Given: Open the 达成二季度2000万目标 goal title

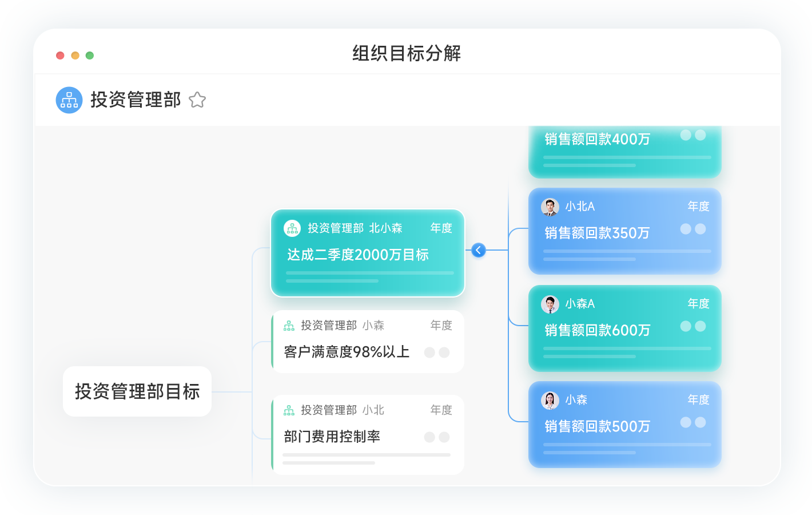Looking at the screenshot, I should click(358, 255).
